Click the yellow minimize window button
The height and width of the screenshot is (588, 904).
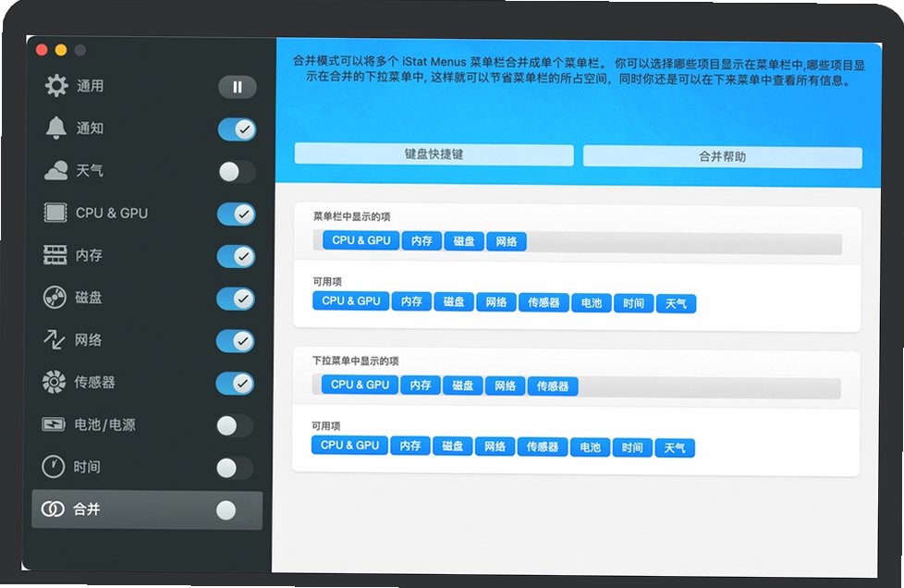60,50
